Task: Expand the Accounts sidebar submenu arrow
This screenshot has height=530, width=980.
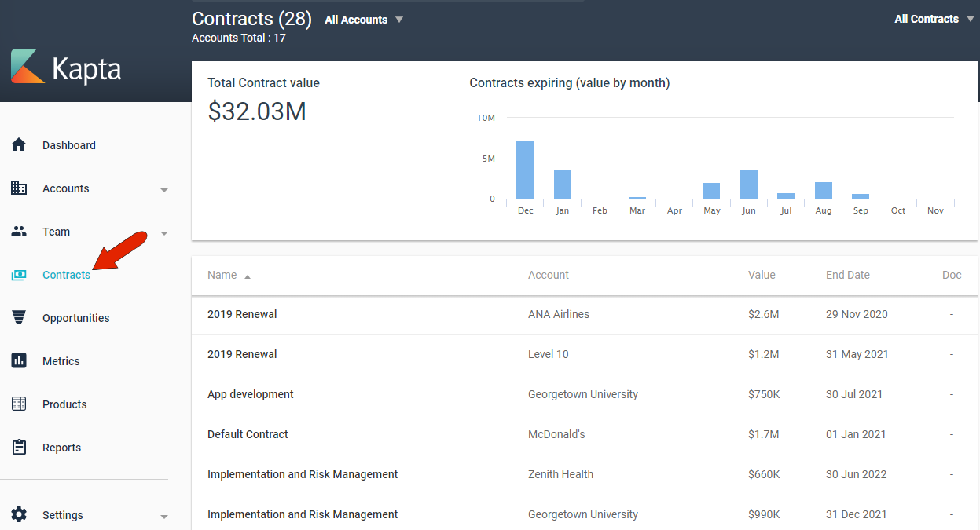Action: 164,190
